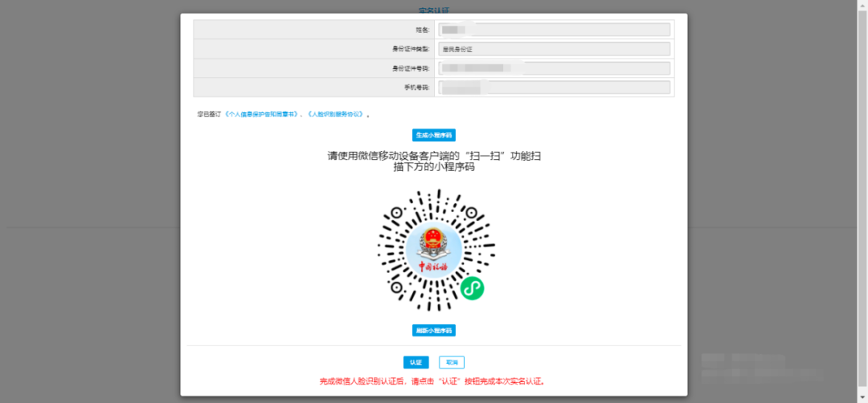
Task: Select the 姓名 input field
Action: (554, 30)
